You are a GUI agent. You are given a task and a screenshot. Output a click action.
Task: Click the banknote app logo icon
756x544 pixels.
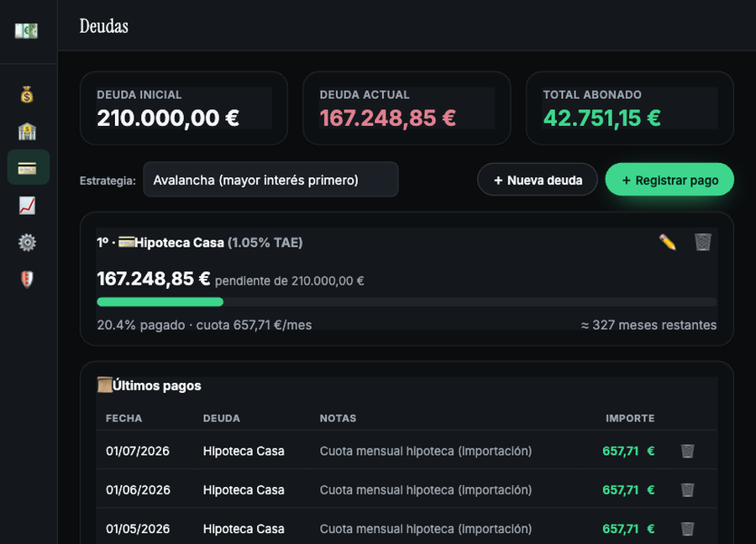[27, 31]
